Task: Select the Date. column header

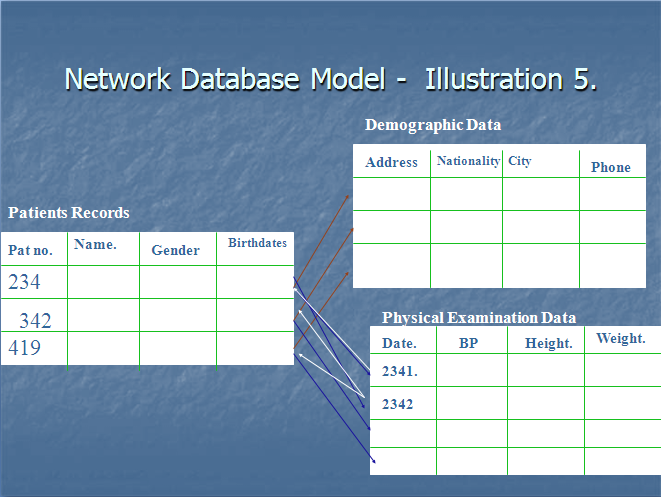Action: [x=399, y=343]
